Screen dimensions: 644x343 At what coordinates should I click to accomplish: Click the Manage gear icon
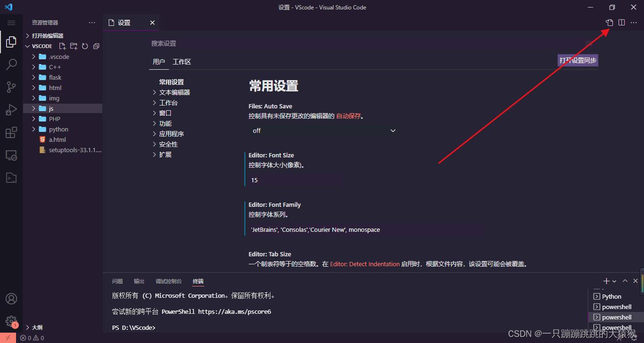pos(11,321)
